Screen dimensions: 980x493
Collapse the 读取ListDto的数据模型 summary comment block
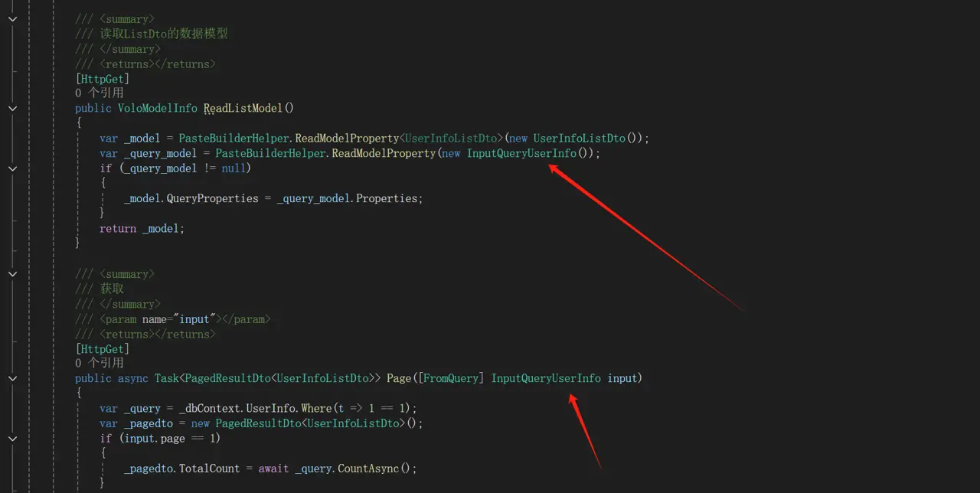[12, 18]
